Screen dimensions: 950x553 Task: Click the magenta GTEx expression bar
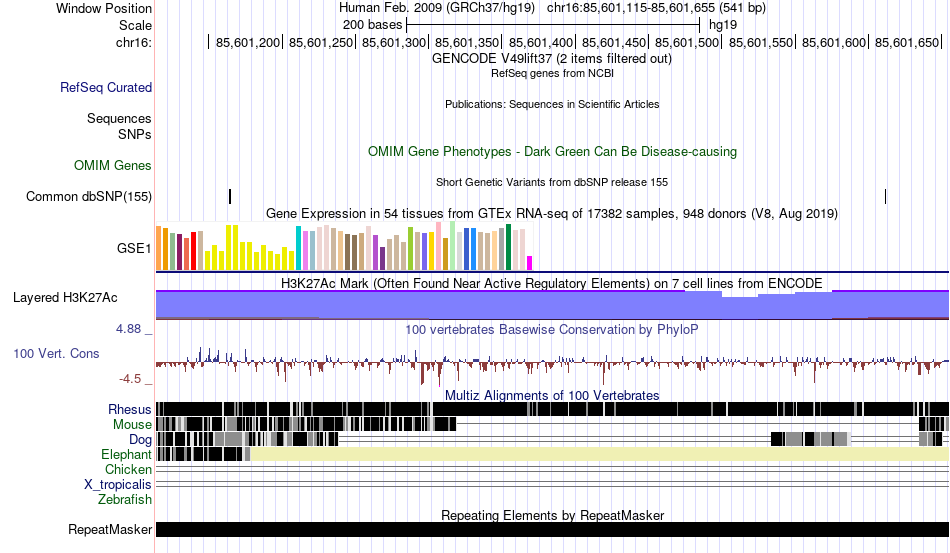pos(530,263)
